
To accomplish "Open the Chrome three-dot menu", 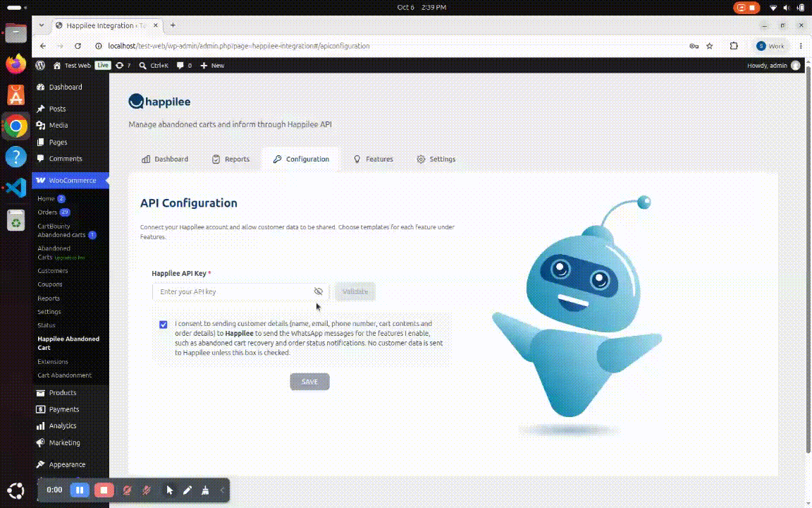I will (x=801, y=46).
